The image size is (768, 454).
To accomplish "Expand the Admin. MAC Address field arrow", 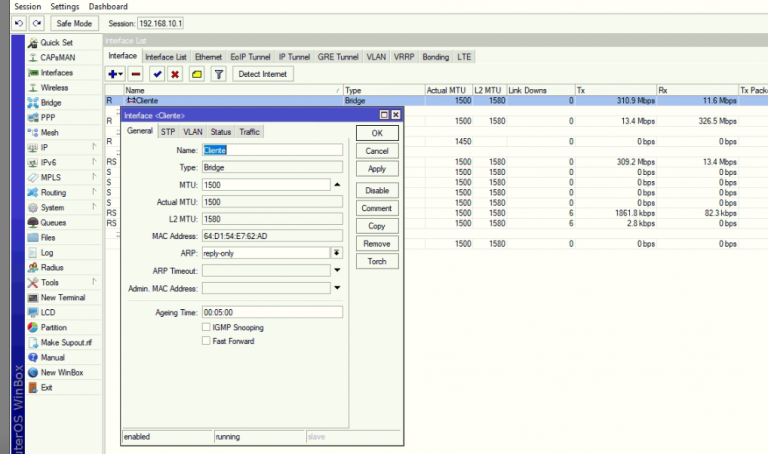I will [x=337, y=288].
